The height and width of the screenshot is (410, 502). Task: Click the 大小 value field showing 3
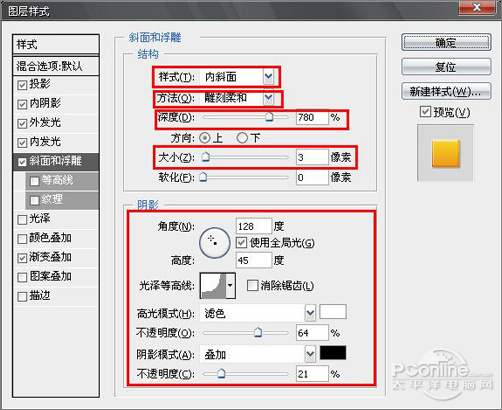pos(312,157)
